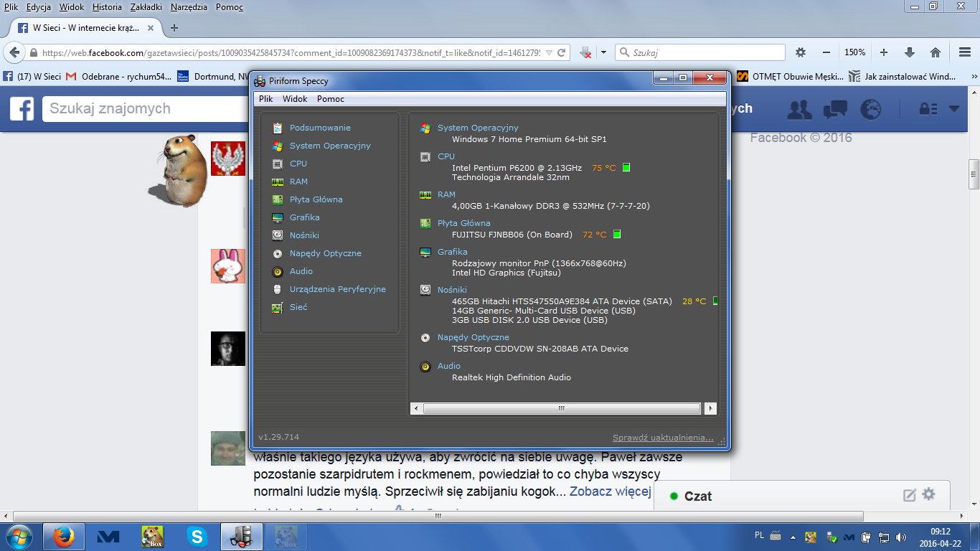Screen dimensions: 980x551
Task: Click Zobacz więcej to expand the comment
Action: tap(610, 492)
